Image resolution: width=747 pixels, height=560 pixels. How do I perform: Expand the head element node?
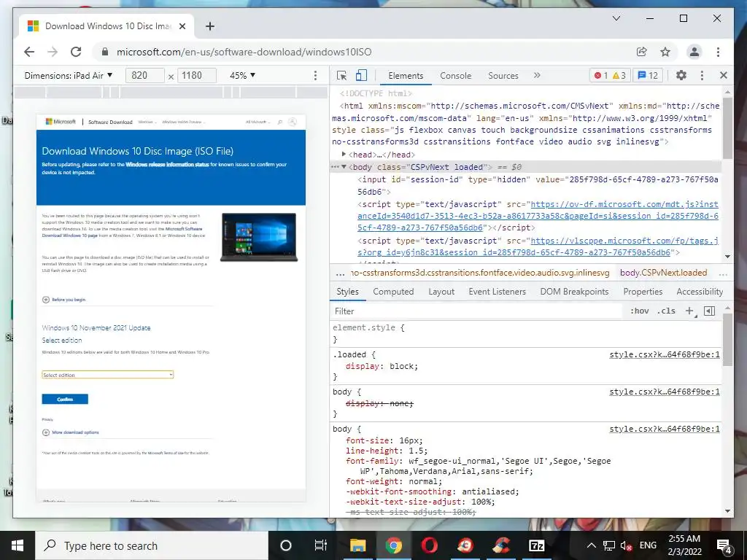point(344,155)
